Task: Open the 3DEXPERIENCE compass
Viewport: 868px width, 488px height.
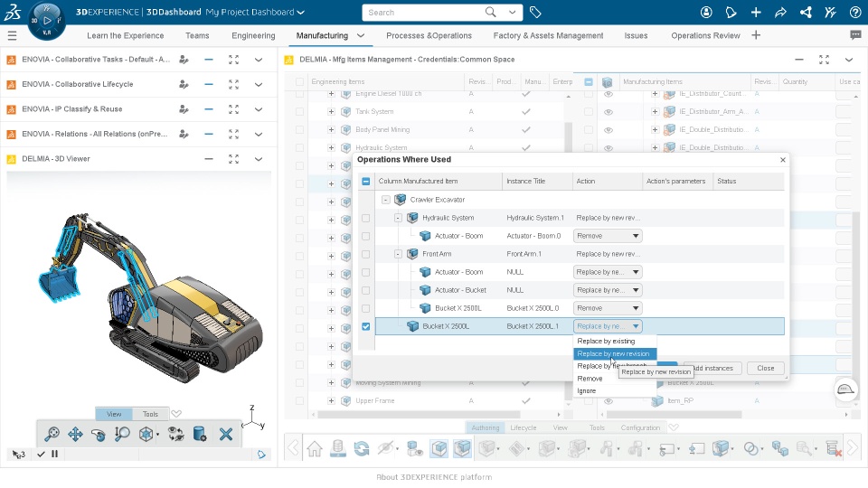Action: coord(46,21)
